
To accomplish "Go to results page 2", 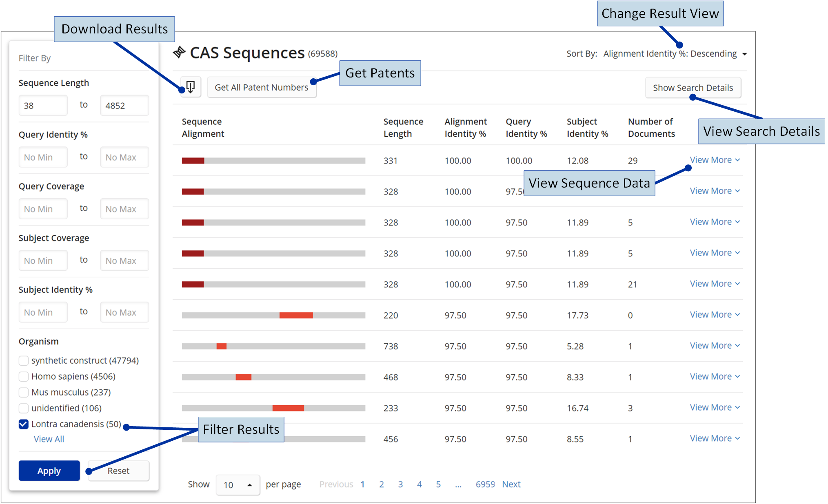I will coord(382,484).
